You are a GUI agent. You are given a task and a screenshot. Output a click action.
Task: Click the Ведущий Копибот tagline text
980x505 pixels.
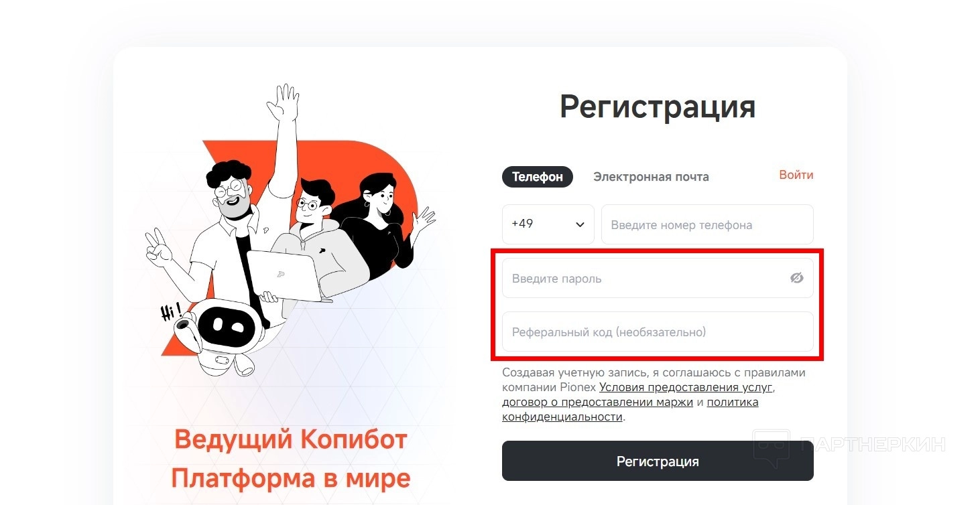(291, 440)
